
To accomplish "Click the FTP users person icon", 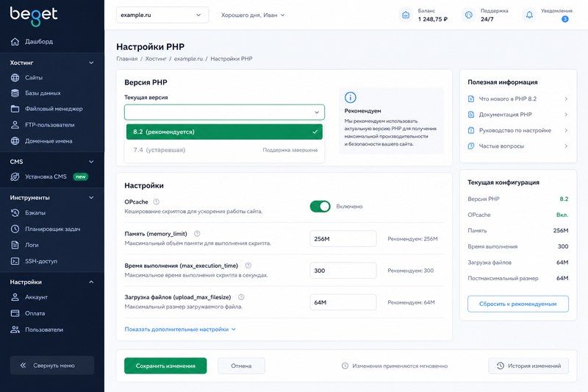I will click(15, 125).
